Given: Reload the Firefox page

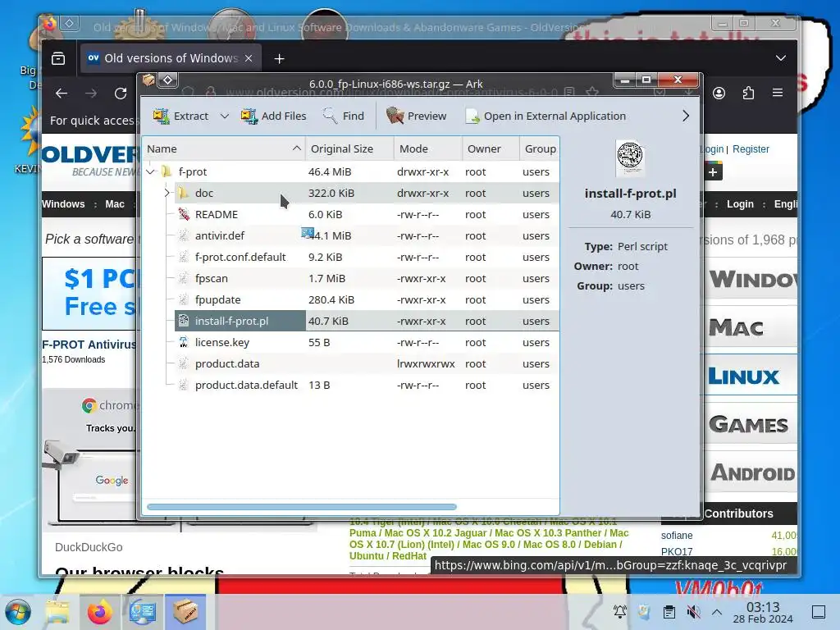Looking at the screenshot, I should [x=121, y=94].
